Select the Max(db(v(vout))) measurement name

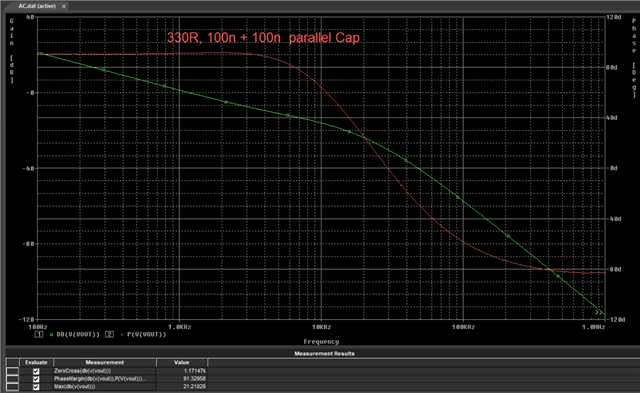pos(75,386)
